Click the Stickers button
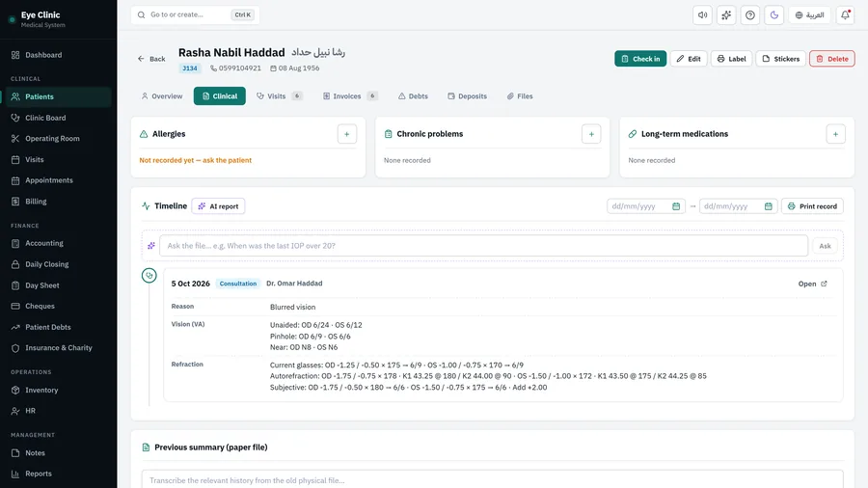Image resolution: width=868 pixels, height=488 pixels. tap(780, 59)
